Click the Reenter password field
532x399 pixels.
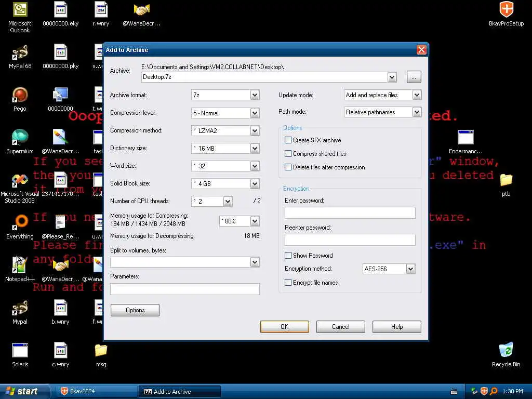click(350, 240)
